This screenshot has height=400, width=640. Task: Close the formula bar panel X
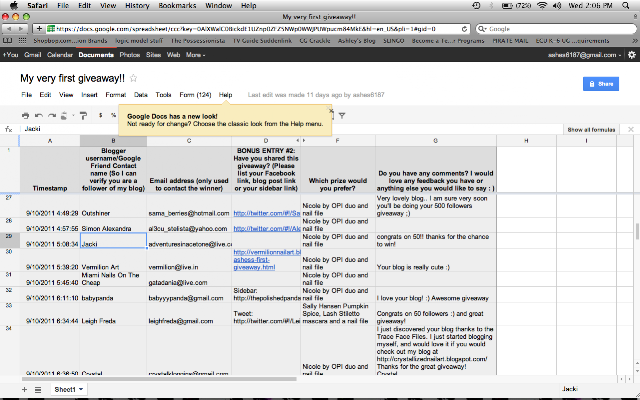pos(631,129)
